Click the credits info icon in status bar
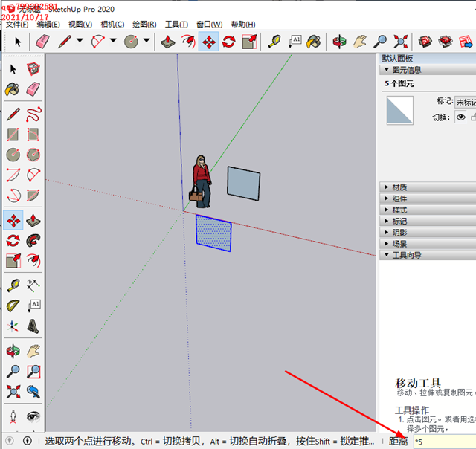This screenshot has height=449, width=476. tap(28, 441)
